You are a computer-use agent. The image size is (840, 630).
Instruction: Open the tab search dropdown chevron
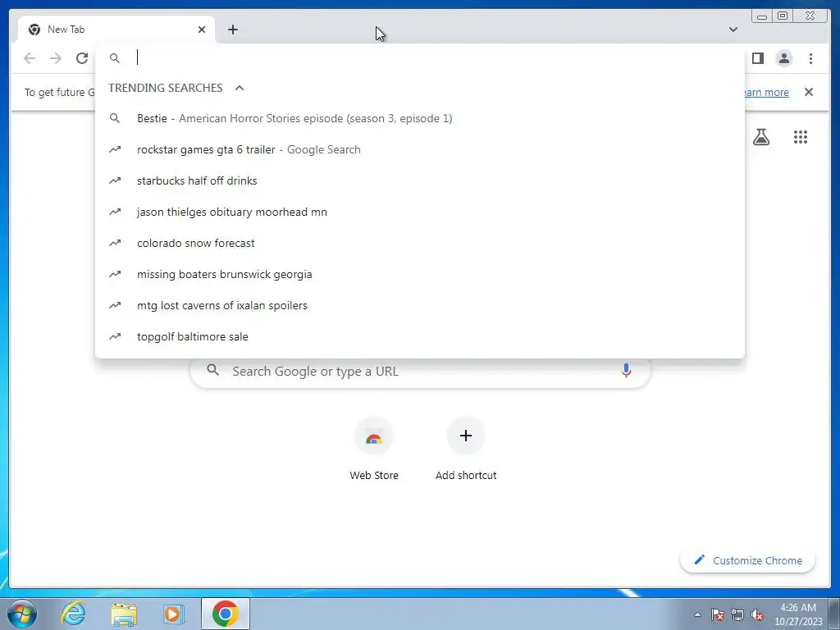[x=733, y=30]
